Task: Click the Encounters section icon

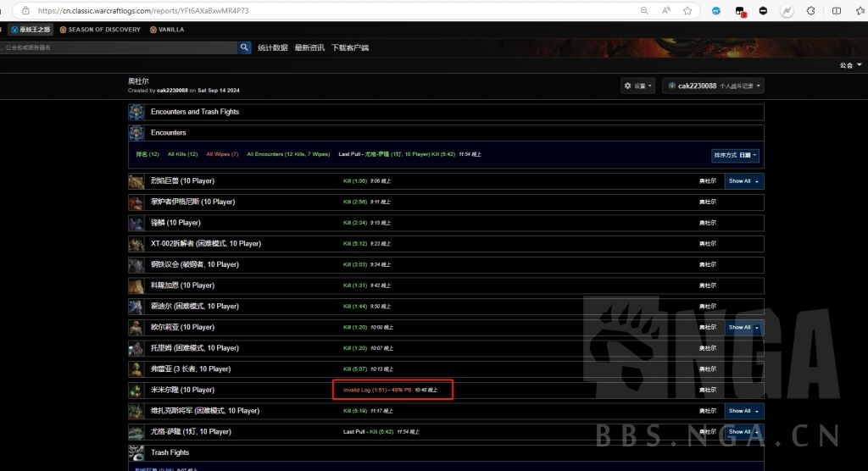Action: [x=136, y=133]
